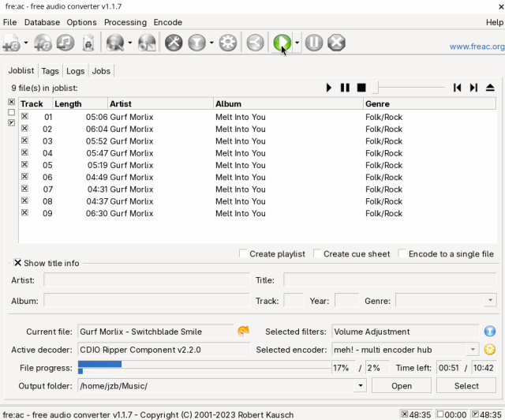Click the eject disc icon
The image size is (505, 420).
click(490, 88)
